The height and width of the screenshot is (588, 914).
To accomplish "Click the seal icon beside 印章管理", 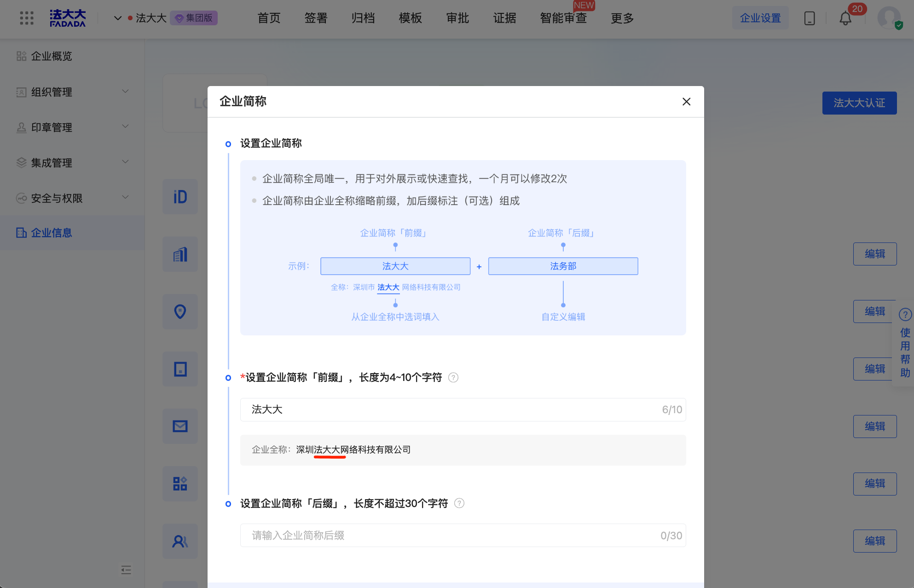I will pos(21,127).
